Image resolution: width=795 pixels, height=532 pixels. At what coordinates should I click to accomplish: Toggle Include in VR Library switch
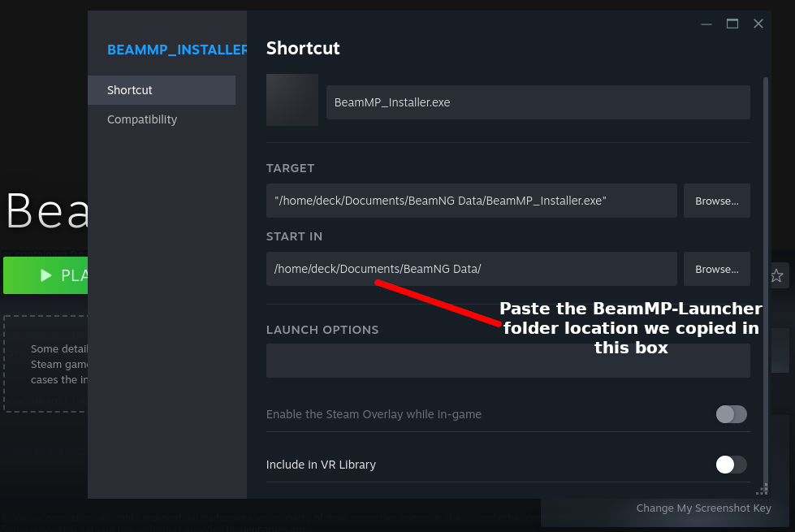point(731,465)
